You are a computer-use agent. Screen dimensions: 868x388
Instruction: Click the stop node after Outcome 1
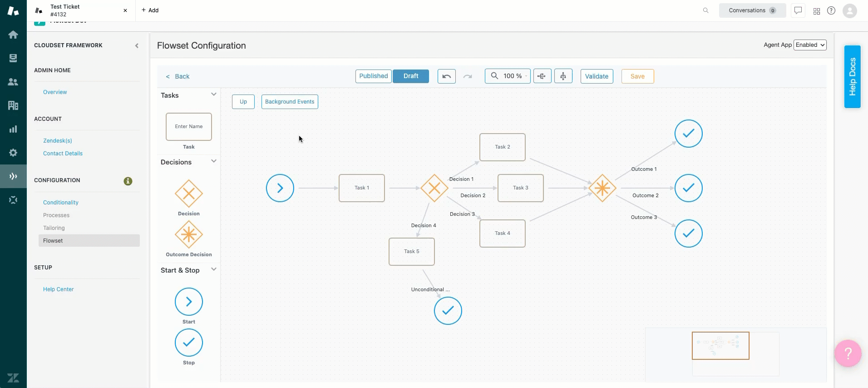click(x=689, y=134)
